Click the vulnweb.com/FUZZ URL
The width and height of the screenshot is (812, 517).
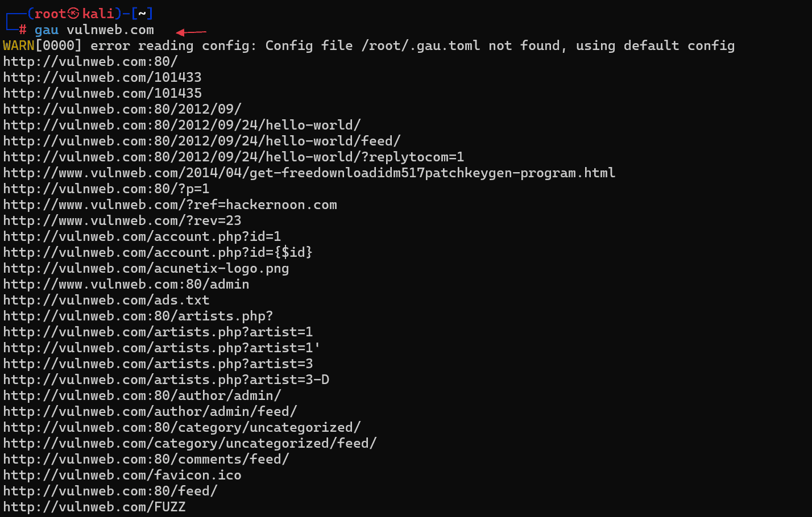[x=94, y=507]
